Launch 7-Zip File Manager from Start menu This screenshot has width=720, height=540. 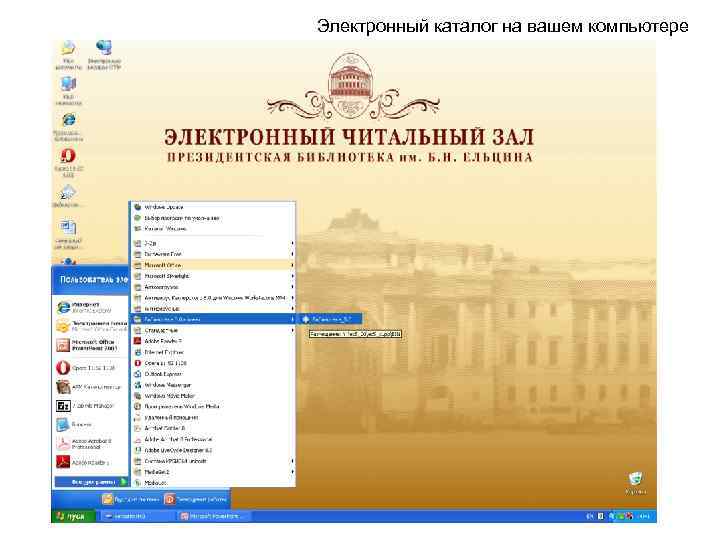pyautogui.click(x=87, y=406)
